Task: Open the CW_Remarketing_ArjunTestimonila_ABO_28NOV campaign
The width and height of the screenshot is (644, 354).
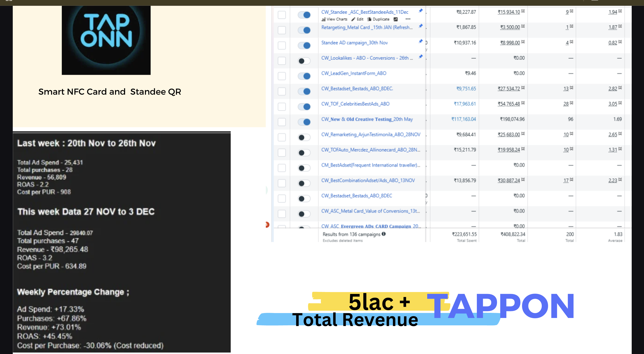Action: pyautogui.click(x=371, y=134)
